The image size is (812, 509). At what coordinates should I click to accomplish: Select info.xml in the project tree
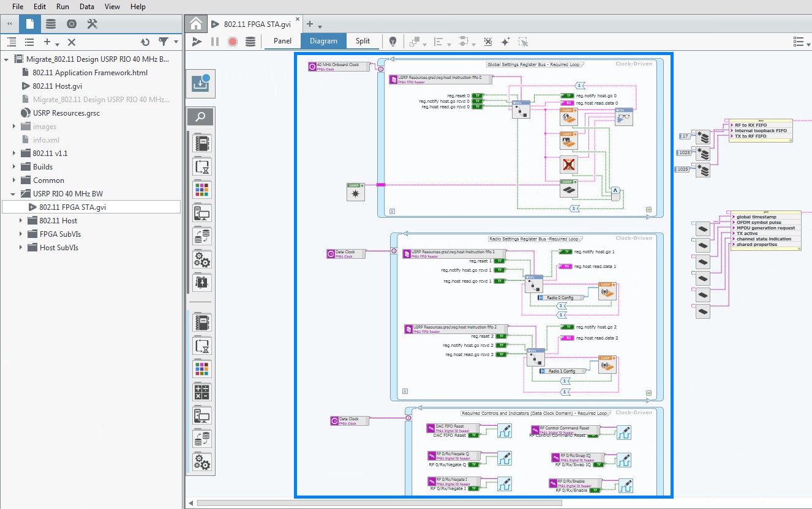click(46, 140)
